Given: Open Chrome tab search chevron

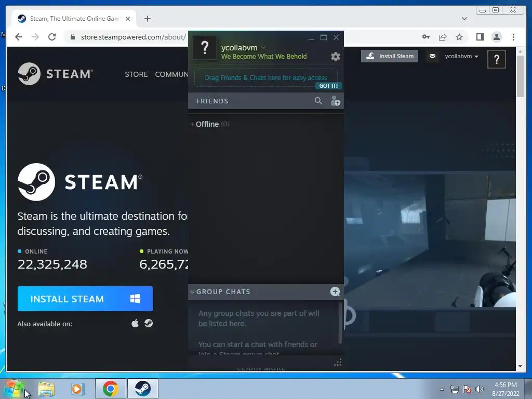Looking at the screenshot, I should (464, 19).
